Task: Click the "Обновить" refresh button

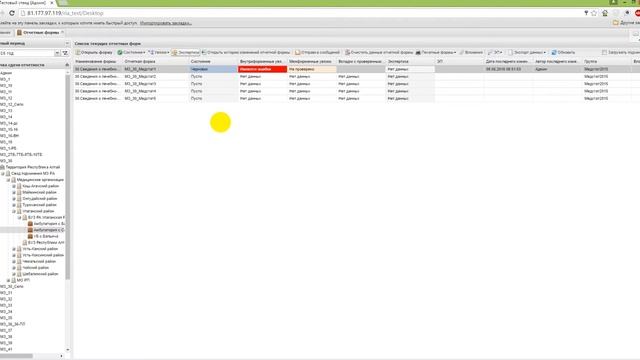Action: tap(563, 52)
